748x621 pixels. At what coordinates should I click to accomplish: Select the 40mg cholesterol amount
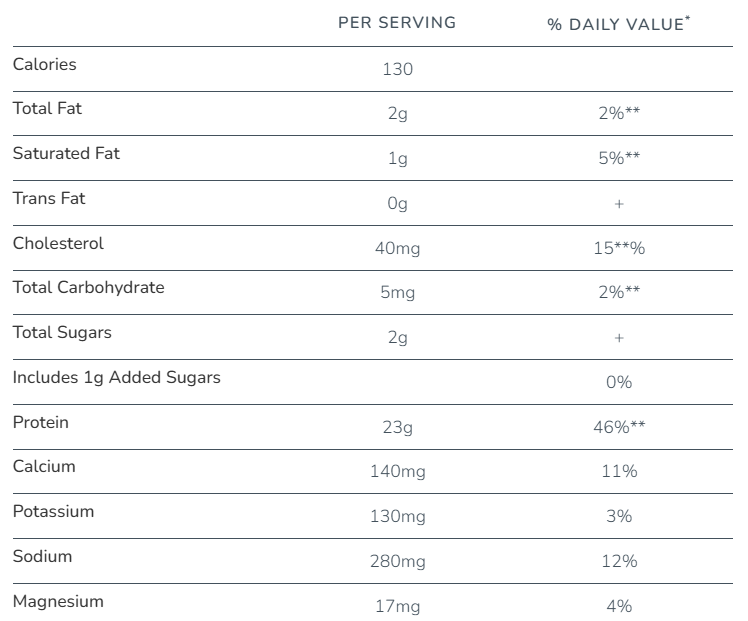click(x=397, y=248)
